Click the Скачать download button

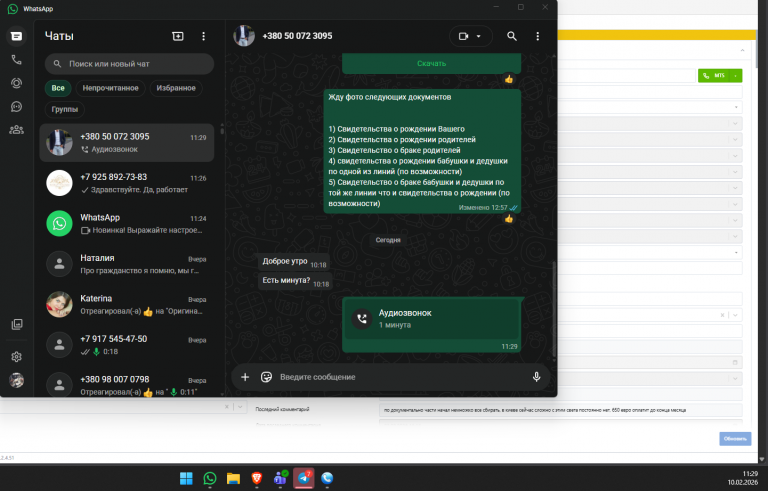(432, 63)
